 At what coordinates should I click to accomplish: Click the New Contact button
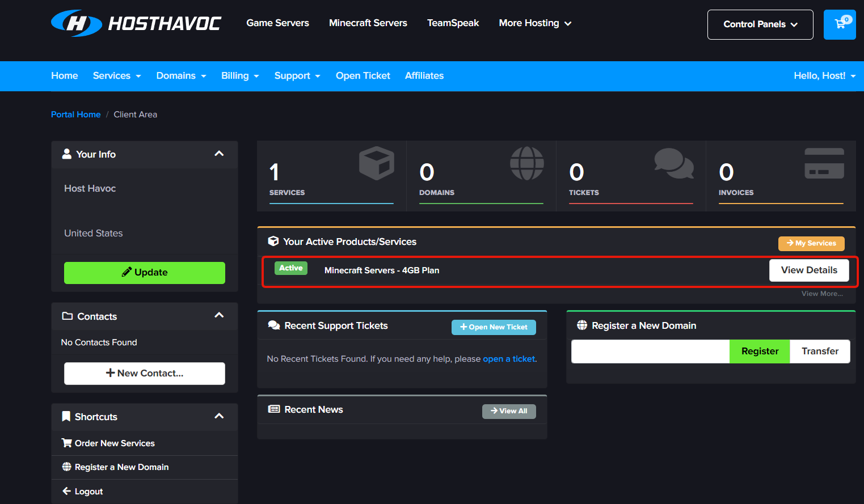(145, 374)
